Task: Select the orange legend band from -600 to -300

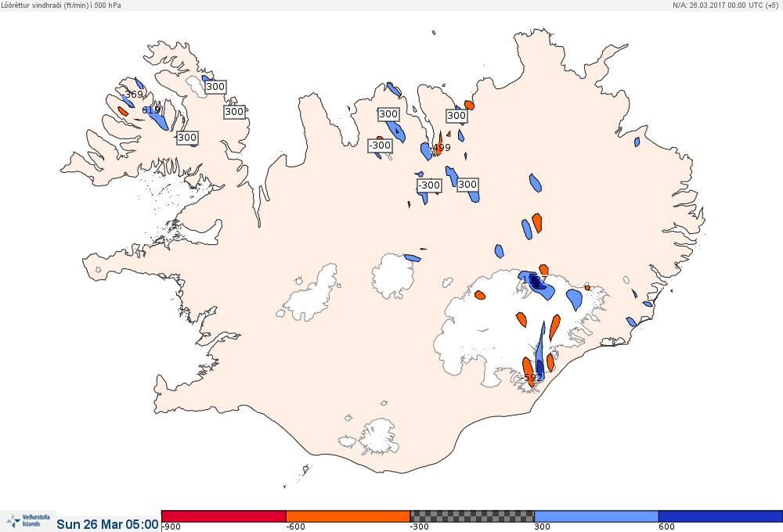Action: (348, 516)
